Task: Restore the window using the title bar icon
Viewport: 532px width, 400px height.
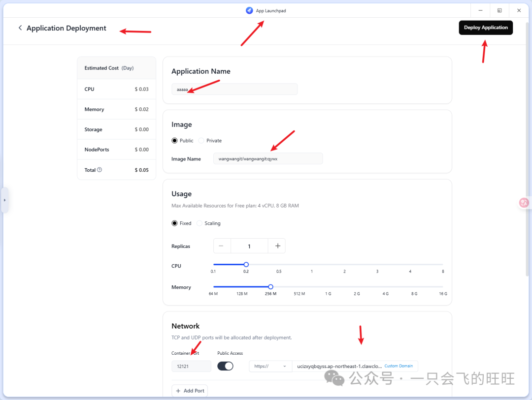Action: click(x=499, y=10)
